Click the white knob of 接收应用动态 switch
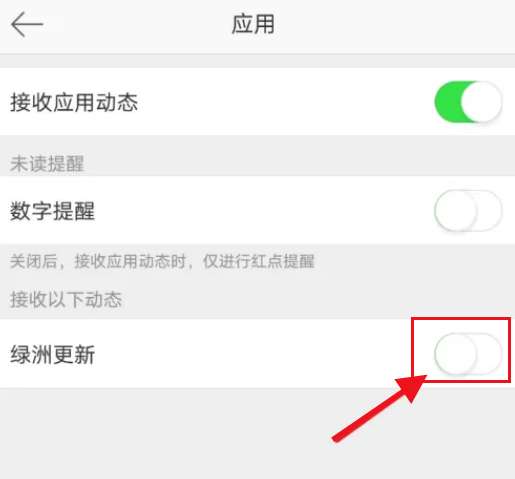 [x=481, y=102]
